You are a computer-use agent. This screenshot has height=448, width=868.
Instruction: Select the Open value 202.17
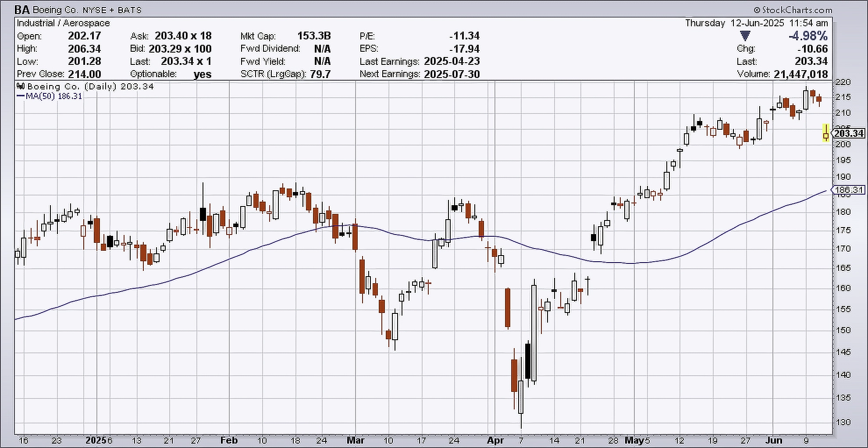click(84, 36)
